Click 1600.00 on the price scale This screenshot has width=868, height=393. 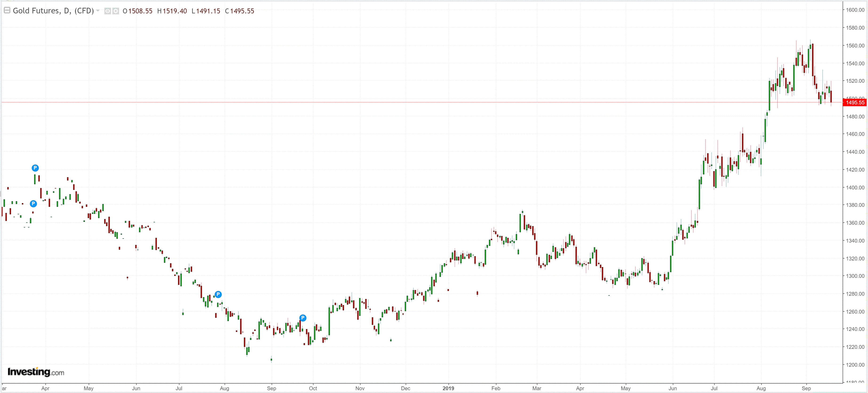tap(855, 10)
